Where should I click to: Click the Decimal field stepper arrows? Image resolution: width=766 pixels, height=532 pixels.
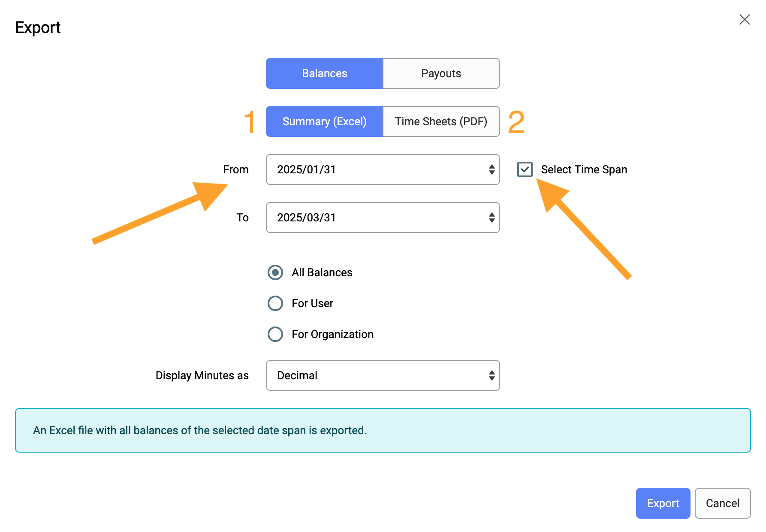(492, 375)
